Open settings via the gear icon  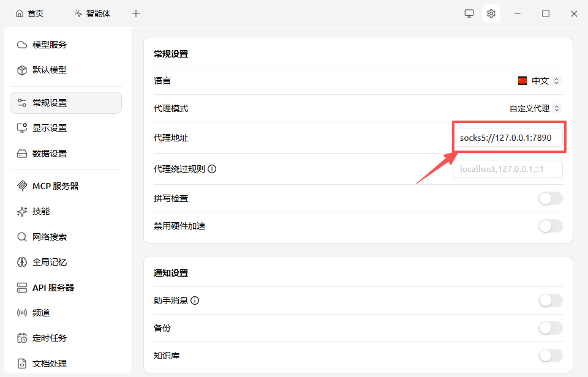[x=491, y=13]
